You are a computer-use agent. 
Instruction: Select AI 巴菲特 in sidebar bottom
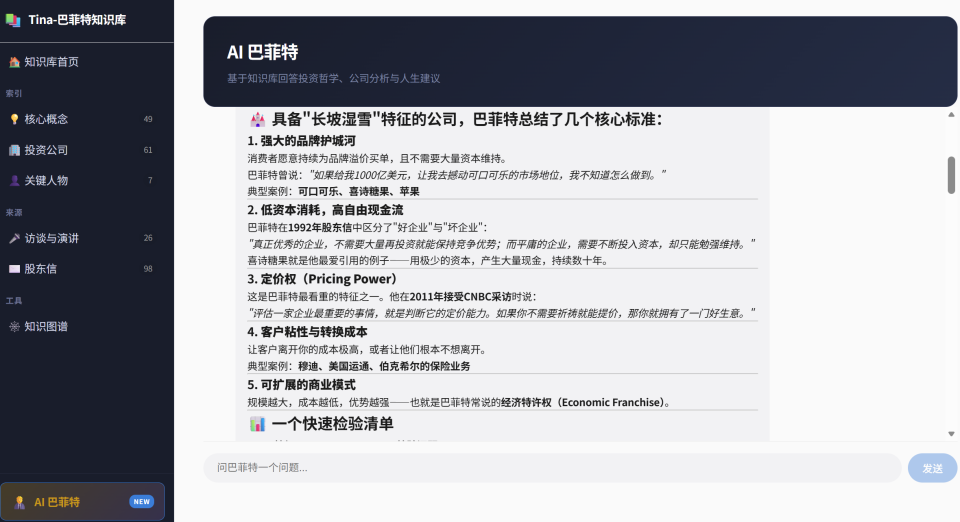83,502
